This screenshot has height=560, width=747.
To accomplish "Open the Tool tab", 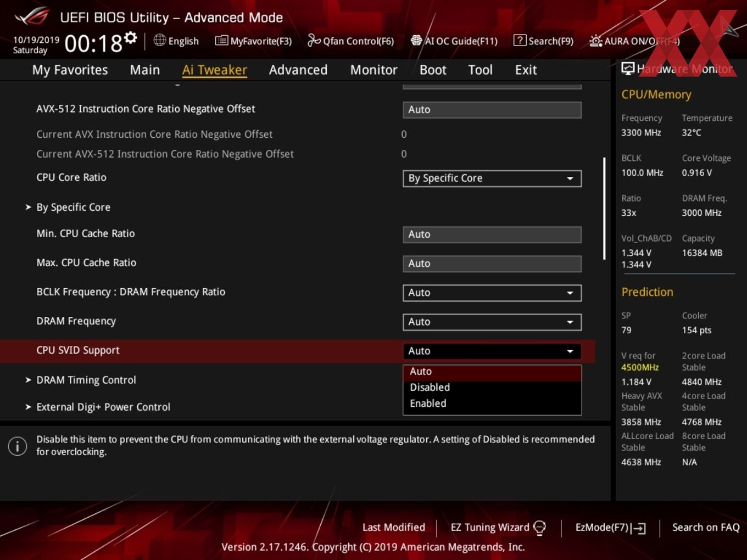I will [x=480, y=70].
